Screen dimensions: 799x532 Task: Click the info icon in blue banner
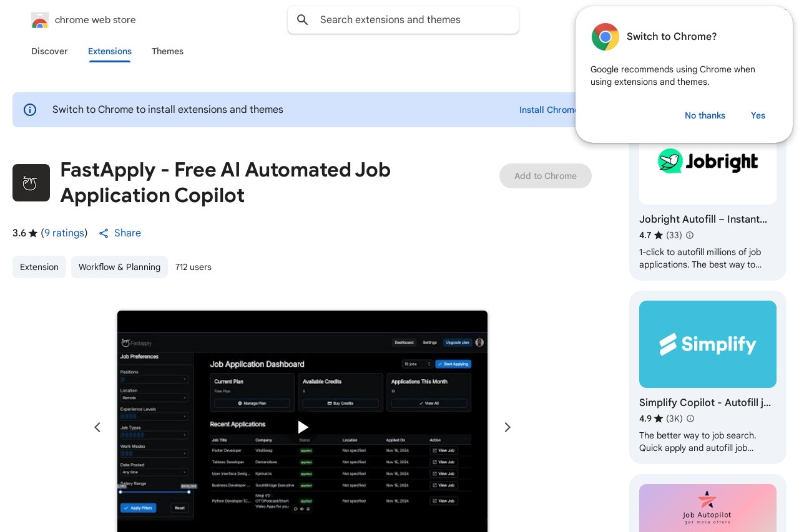[30, 110]
